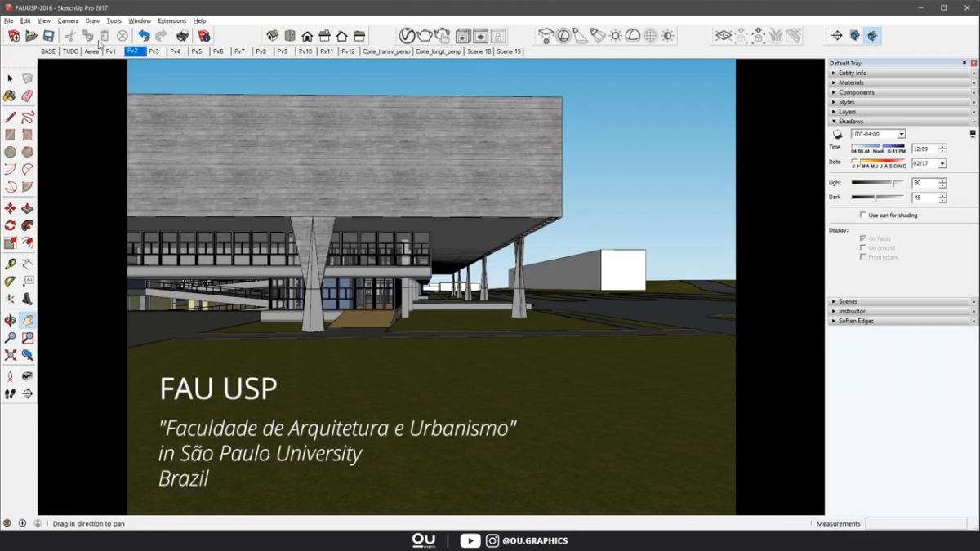Select the Section Plane tool

28,393
